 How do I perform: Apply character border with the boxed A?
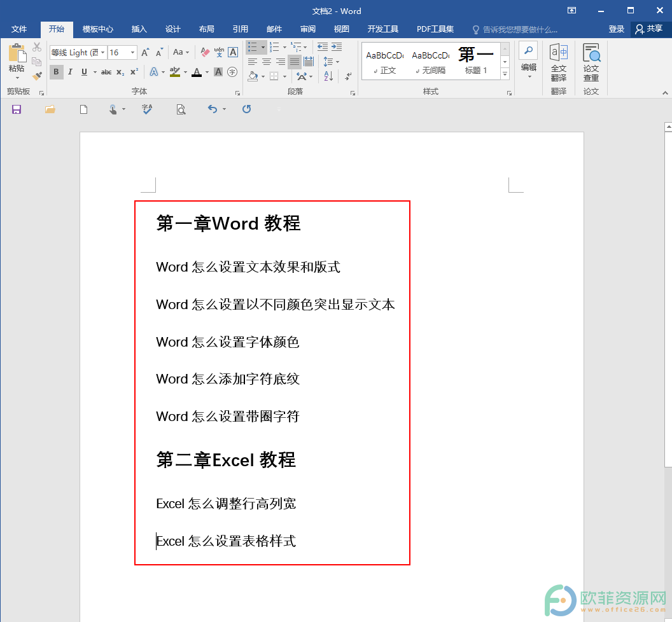(x=233, y=52)
